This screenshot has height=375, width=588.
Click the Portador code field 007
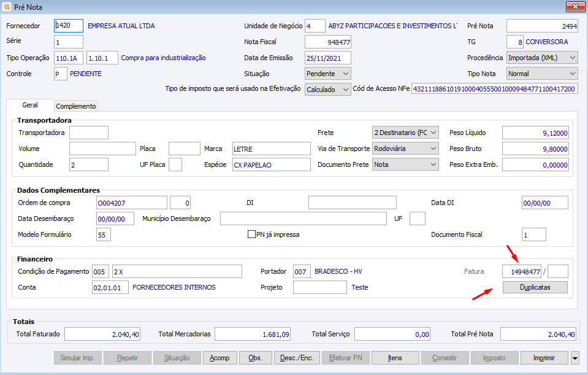302,271
